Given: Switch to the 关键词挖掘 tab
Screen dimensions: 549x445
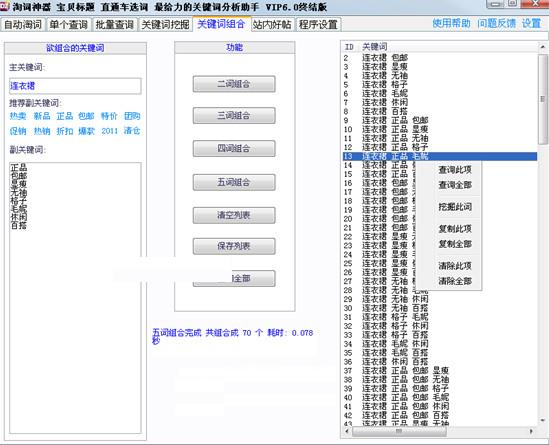Looking at the screenshot, I should [165, 25].
